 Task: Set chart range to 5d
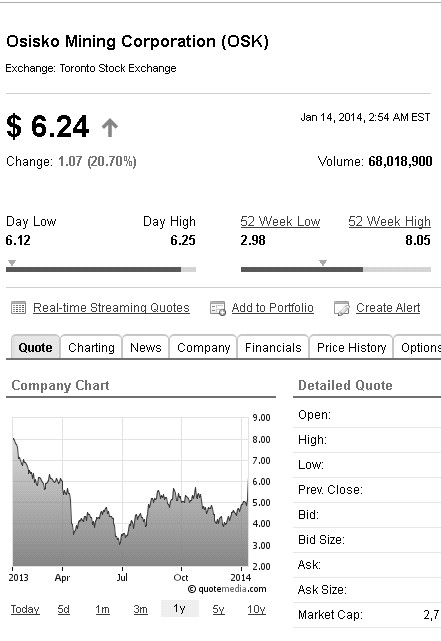(63, 610)
